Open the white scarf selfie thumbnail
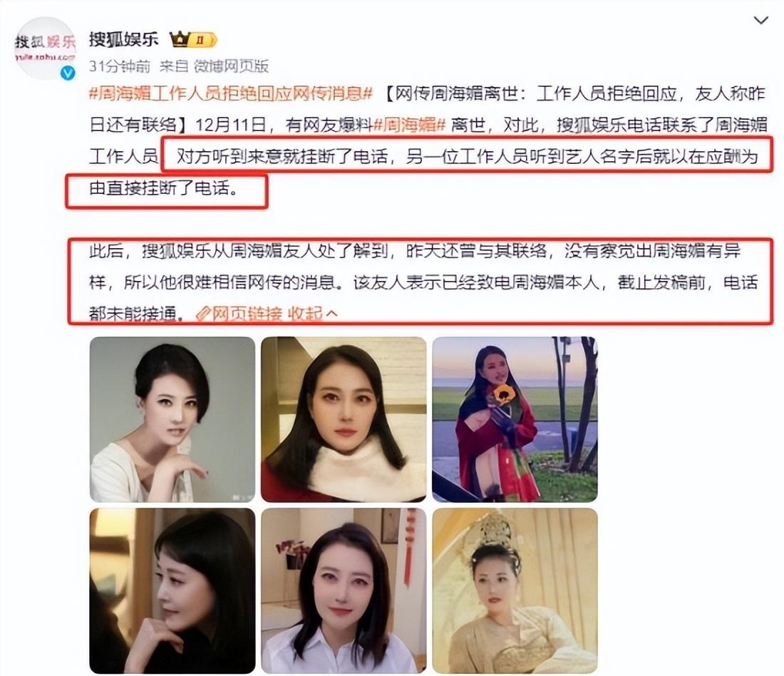 coord(344,419)
